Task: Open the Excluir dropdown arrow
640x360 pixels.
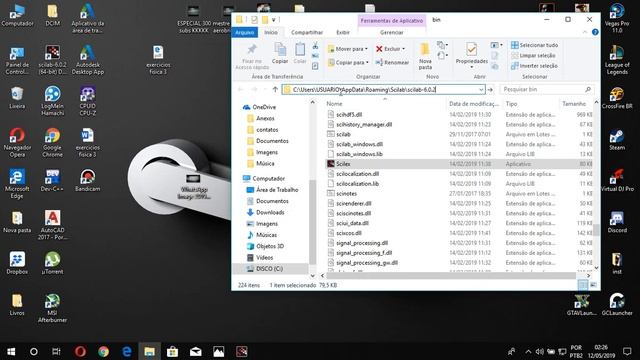Action: 404,49
